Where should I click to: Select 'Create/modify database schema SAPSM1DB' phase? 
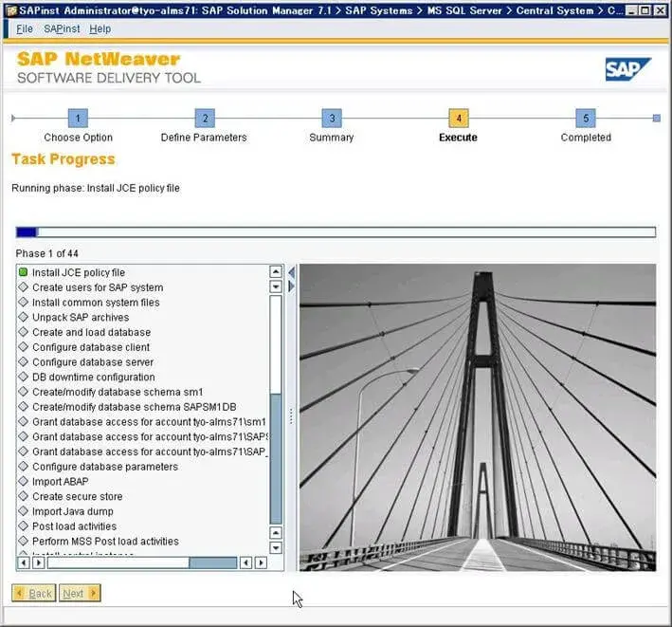tap(135, 407)
